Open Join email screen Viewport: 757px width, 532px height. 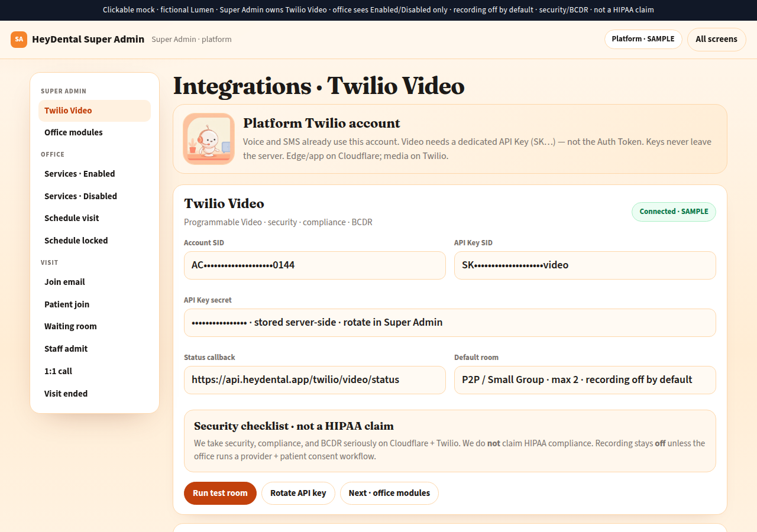(x=95, y=282)
